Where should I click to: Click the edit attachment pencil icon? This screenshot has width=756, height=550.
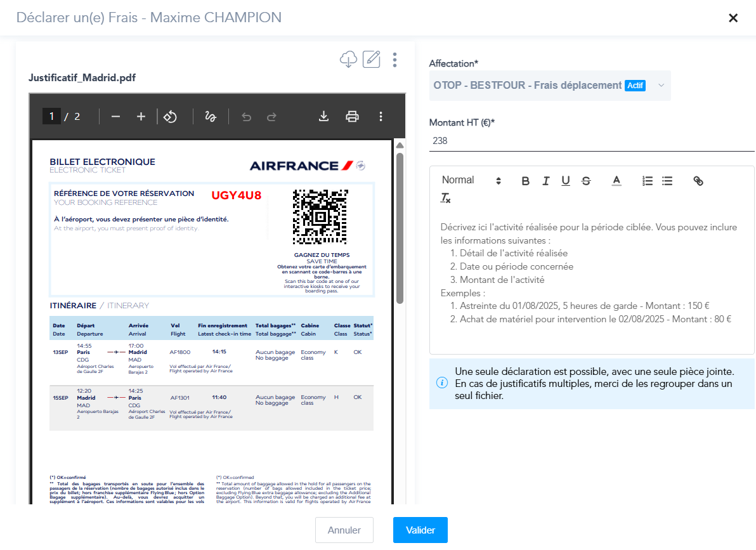tap(371, 60)
